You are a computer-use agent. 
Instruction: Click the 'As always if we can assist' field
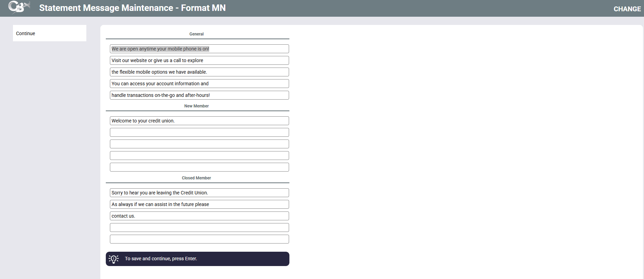pyautogui.click(x=199, y=204)
